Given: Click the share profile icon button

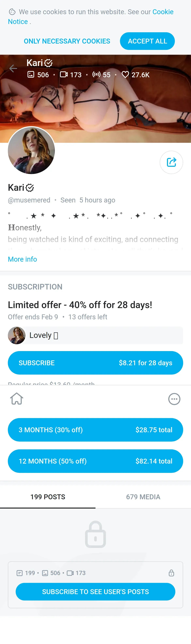Looking at the screenshot, I should click(x=171, y=162).
